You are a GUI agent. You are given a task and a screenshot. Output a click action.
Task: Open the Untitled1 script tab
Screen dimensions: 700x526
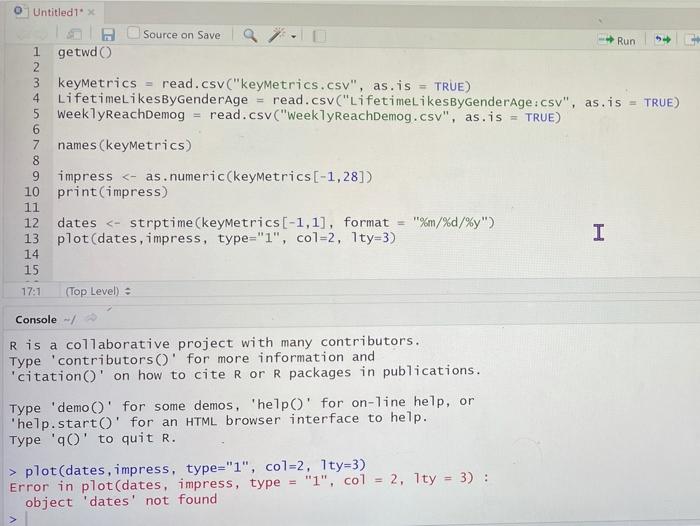pyautogui.click(x=58, y=12)
